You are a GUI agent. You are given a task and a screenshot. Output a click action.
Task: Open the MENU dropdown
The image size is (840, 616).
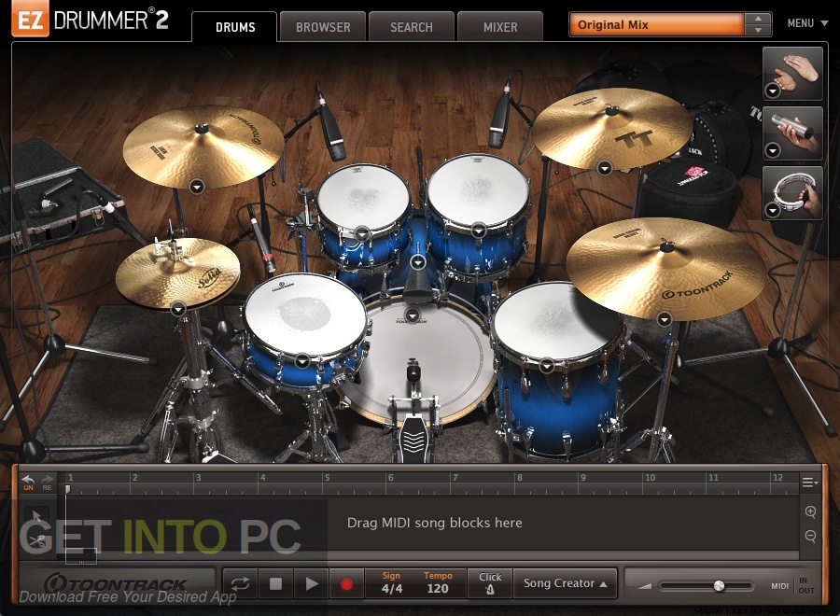point(807,23)
